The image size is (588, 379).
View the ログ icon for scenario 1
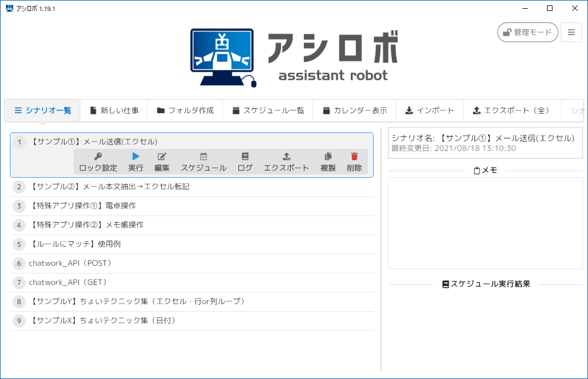(x=245, y=156)
